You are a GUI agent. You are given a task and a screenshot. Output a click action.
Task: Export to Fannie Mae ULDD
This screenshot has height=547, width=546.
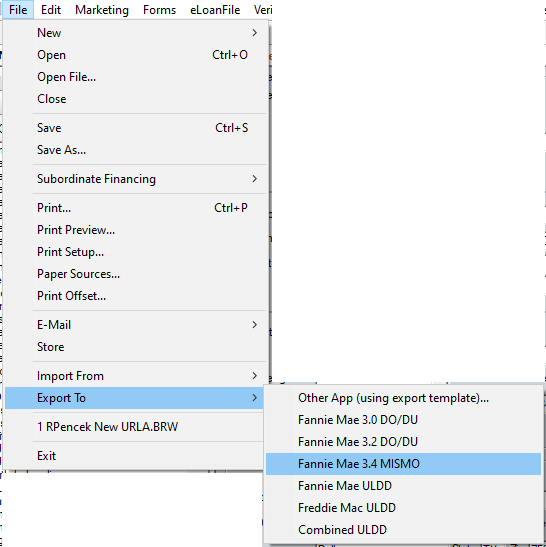point(403,486)
